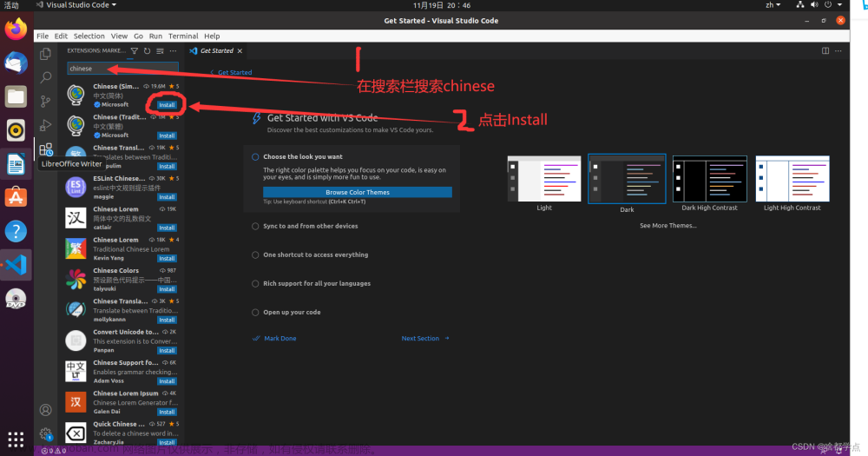Click the Visual Studio Code dock icon

pos(16,265)
